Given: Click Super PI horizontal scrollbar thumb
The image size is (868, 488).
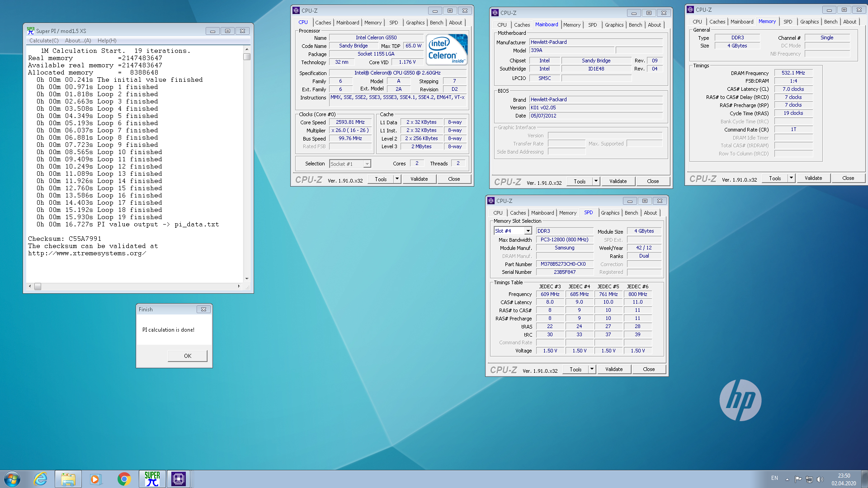Looking at the screenshot, I should 38,286.
